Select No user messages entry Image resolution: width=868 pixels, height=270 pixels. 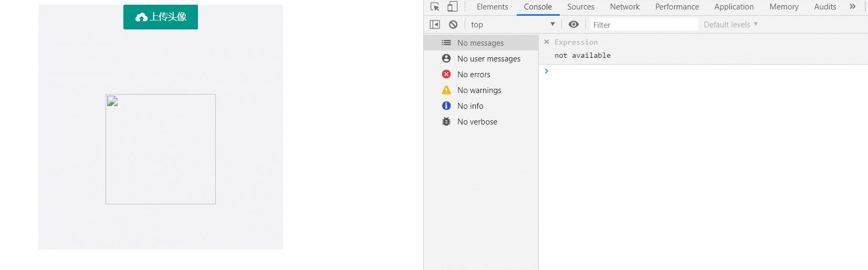(488, 59)
